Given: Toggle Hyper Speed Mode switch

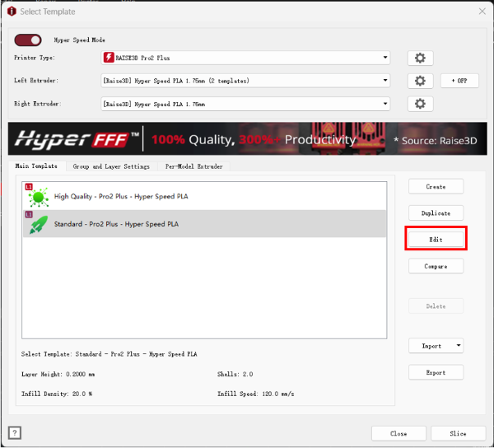Looking at the screenshot, I should (29, 40).
